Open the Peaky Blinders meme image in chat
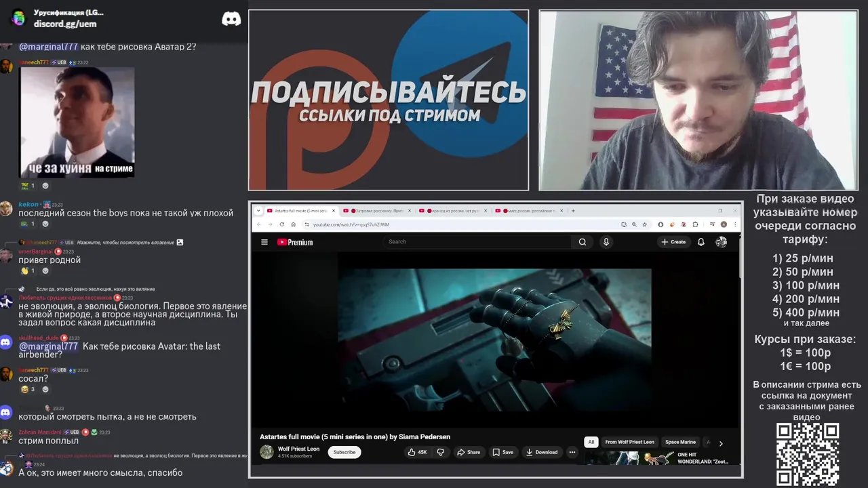868x488 pixels. click(77, 123)
